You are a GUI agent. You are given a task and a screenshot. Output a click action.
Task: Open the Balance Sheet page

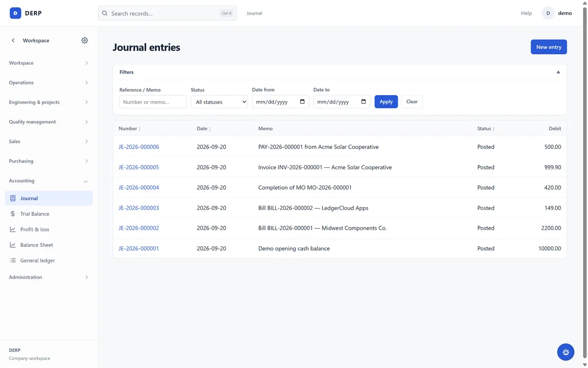click(49, 245)
